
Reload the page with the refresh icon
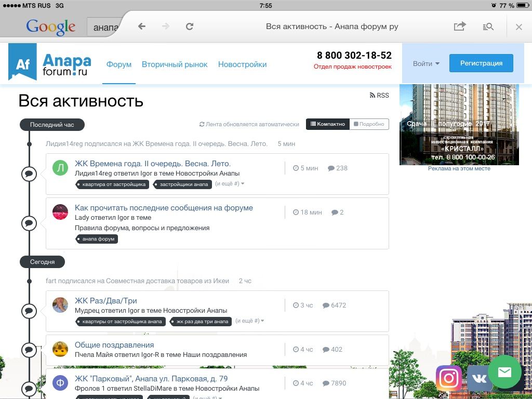click(190, 26)
